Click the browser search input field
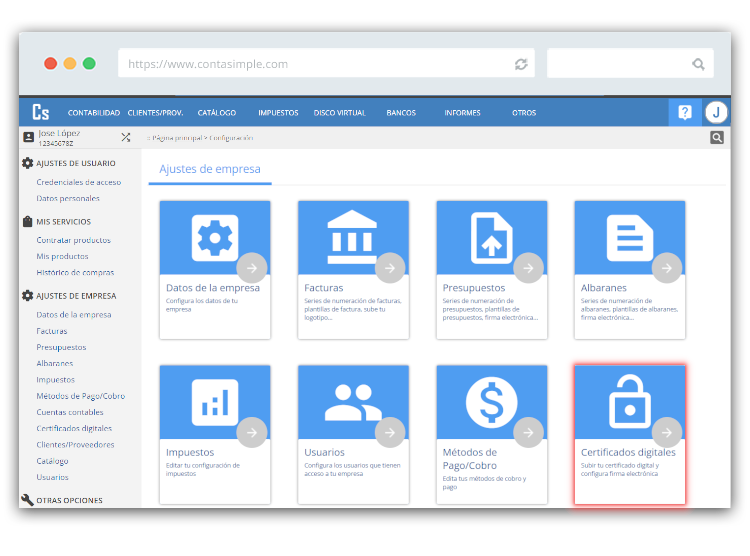The height and width of the screenshot is (556, 750). (620, 64)
